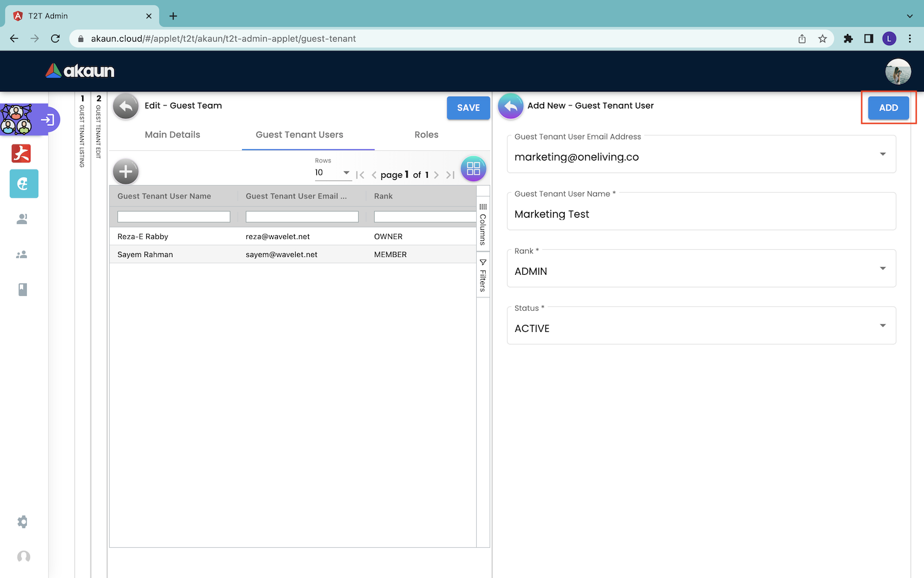Click the gray plus icon to add user
Viewport: 924px width, 578px height.
pos(126,171)
